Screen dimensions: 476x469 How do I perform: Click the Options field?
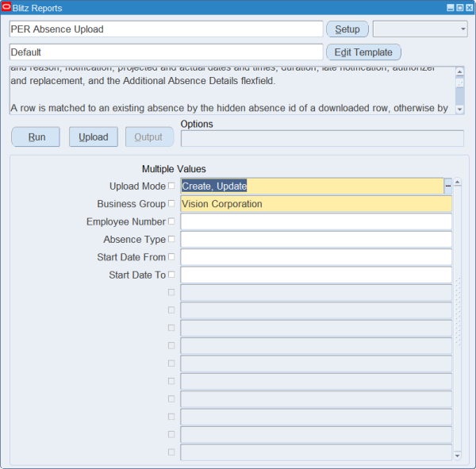coord(322,139)
